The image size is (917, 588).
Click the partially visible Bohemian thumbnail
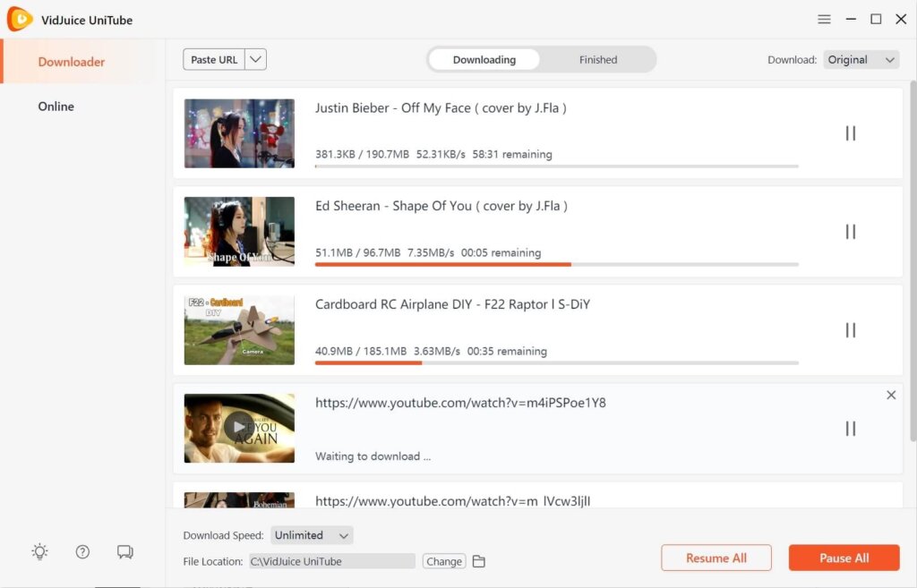[239, 500]
